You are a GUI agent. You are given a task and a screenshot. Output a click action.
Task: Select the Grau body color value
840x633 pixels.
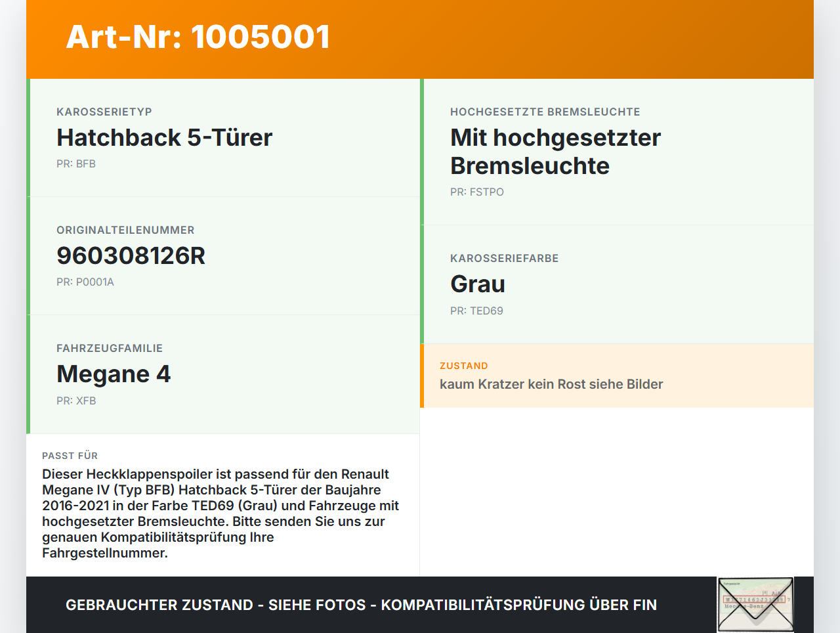point(478,284)
